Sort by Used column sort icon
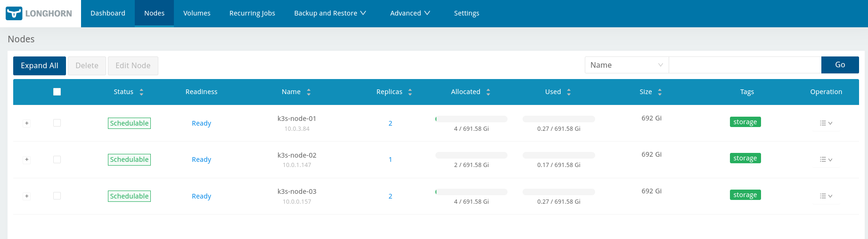The height and width of the screenshot is (239, 868). (x=569, y=92)
